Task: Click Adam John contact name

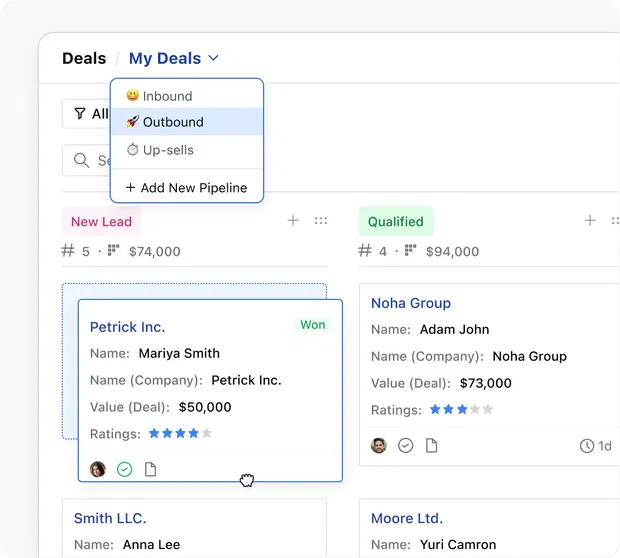Action: [454, 329]
